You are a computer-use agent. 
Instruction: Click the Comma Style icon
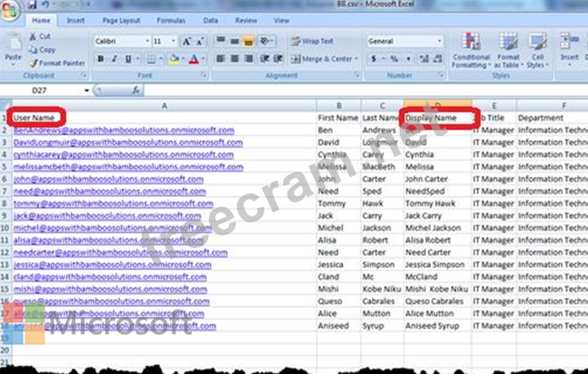click(408, 59)
